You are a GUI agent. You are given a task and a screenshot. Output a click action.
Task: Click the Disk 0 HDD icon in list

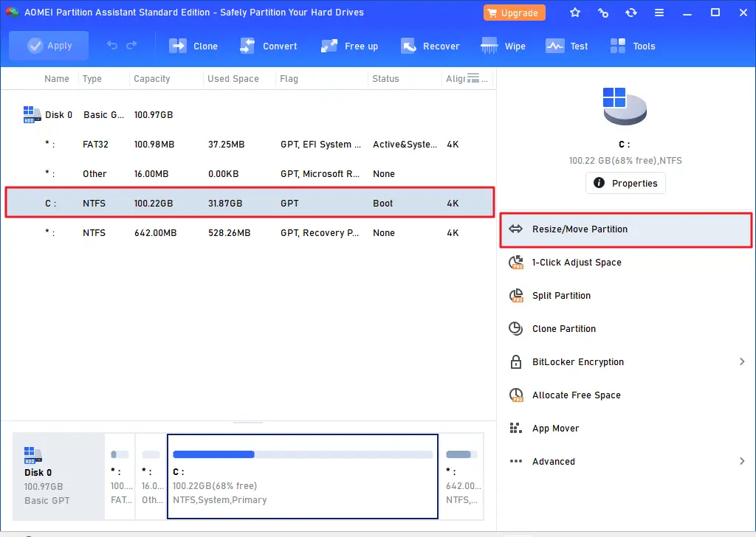32,114
